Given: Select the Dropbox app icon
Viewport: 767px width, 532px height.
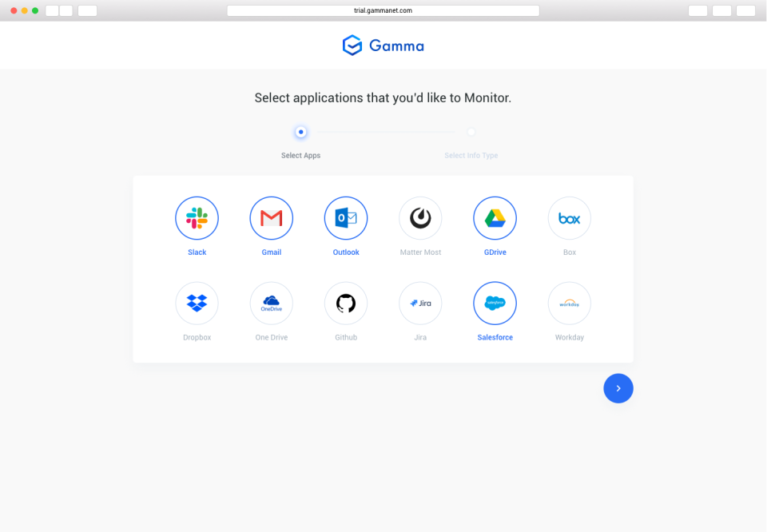Looking at the screenshot, I should tap(197, 304).
